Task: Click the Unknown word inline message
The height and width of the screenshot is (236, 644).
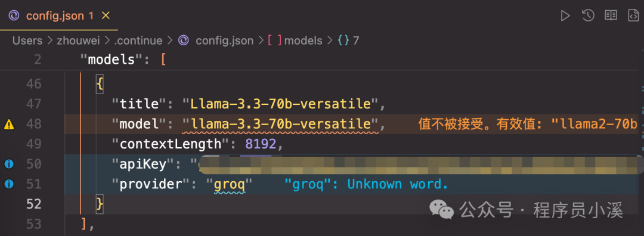Action: pos(366,184)
